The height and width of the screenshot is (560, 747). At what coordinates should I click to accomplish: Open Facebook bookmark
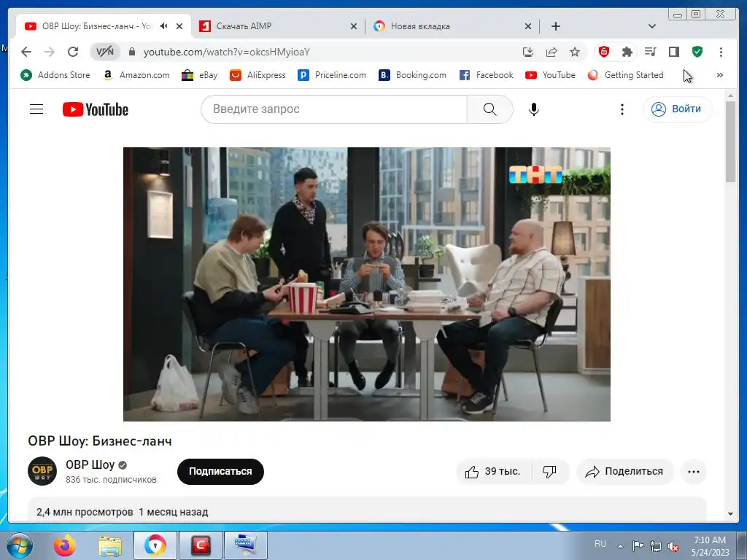(487, 75)
